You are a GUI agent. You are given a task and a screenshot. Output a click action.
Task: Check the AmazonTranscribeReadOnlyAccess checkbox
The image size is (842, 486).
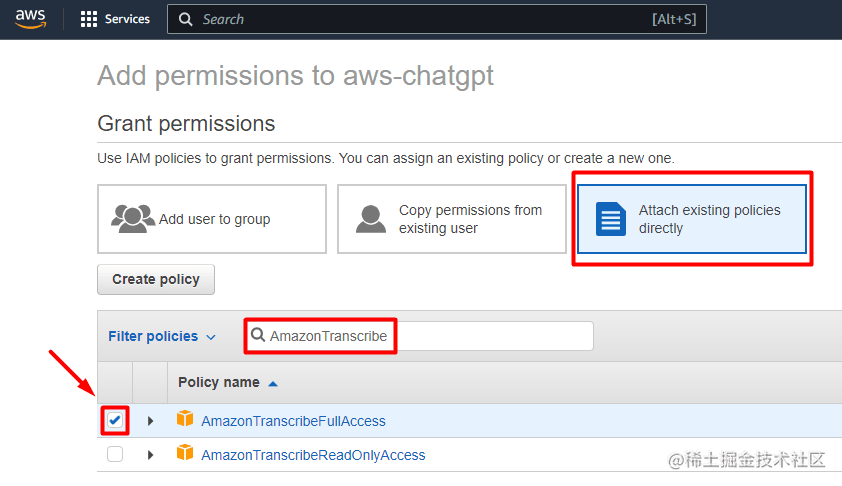pyautogui.click(x=115, y=454)
